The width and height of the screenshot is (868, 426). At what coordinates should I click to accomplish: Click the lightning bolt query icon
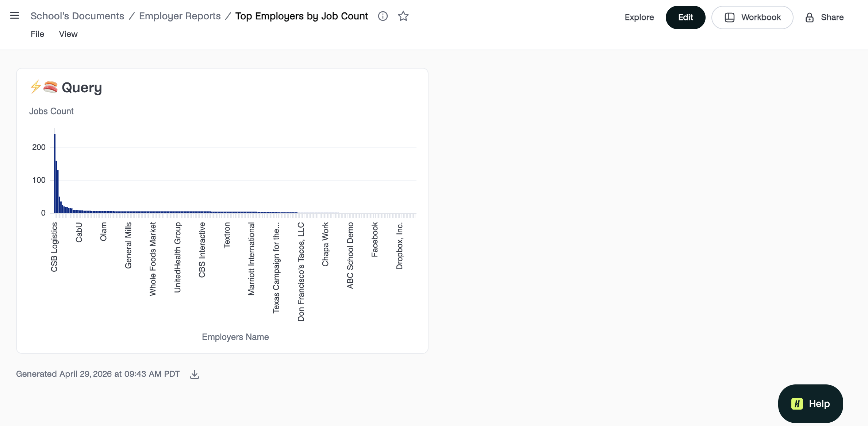(x=35, y=87)
